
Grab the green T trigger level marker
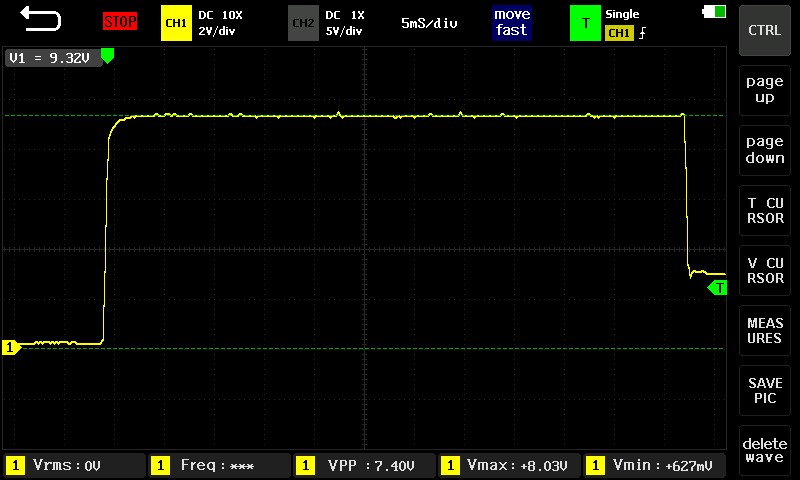click(717, 288)
